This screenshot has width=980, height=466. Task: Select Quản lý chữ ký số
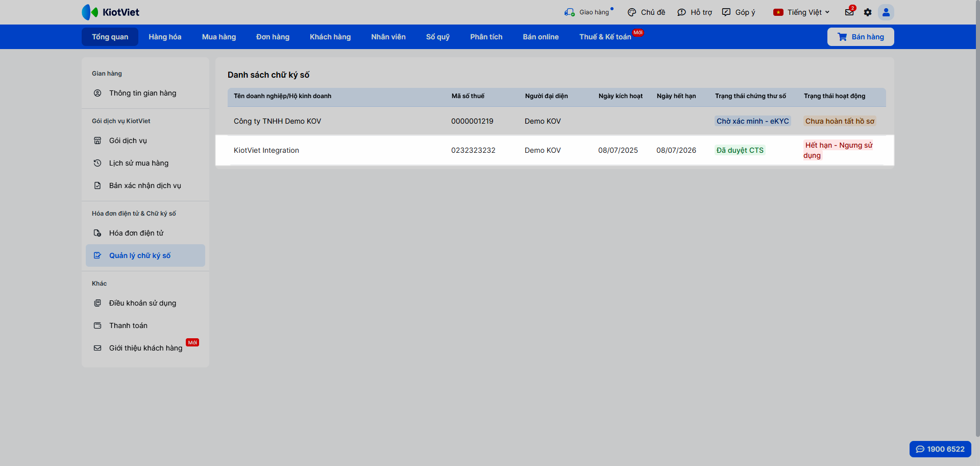145,255
